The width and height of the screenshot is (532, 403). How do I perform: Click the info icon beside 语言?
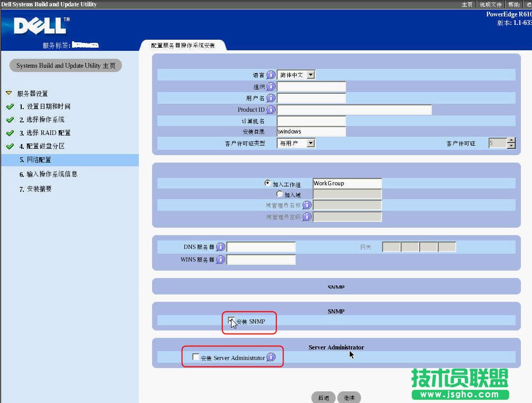271,75
